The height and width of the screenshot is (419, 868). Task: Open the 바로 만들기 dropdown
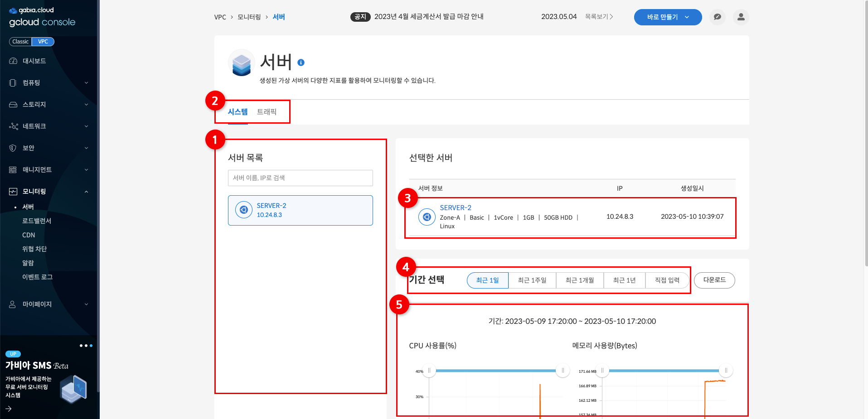click(668, 17)
